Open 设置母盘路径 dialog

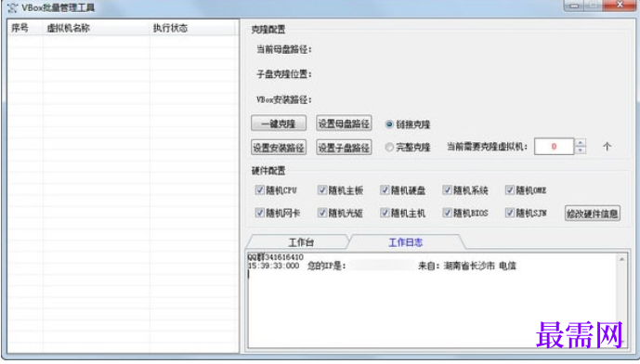(x=344, y=123)
